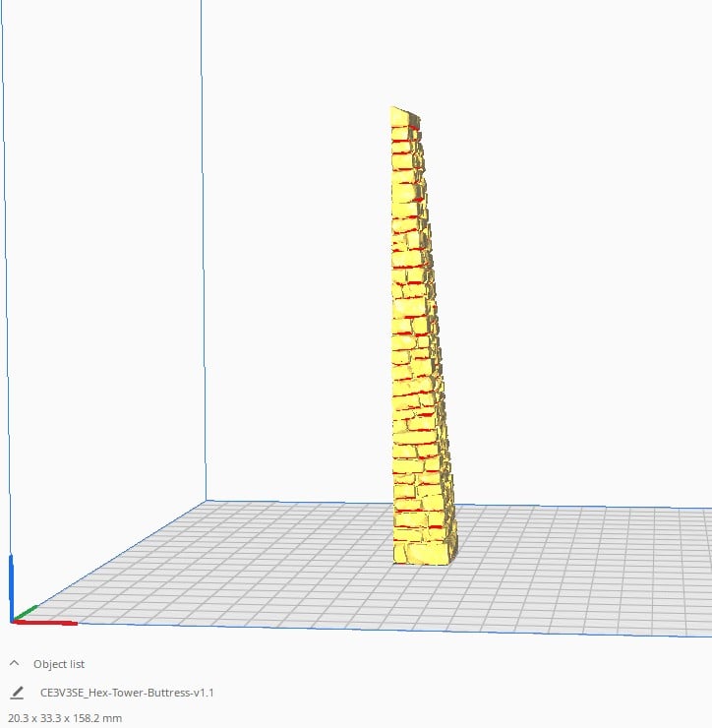Click the axis origin corner of the build plate
Screen dimensions: 712x728
click(x=12, y=621)
